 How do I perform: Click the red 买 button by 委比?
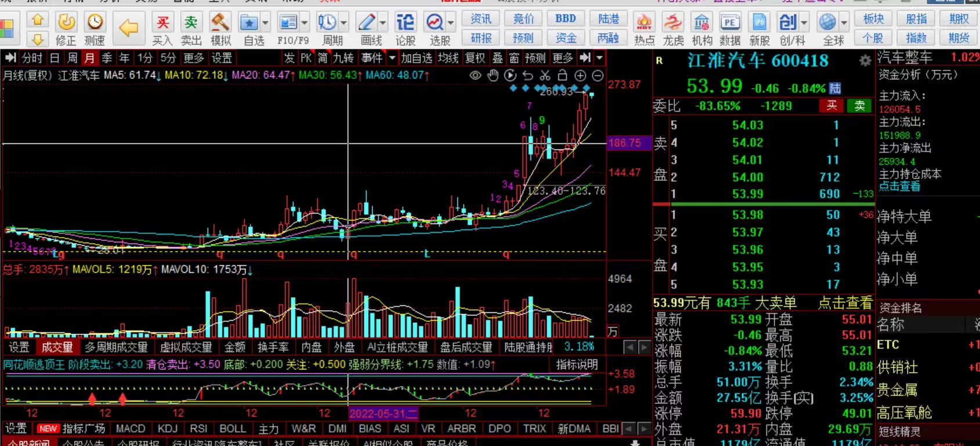[x=831, y=106]
